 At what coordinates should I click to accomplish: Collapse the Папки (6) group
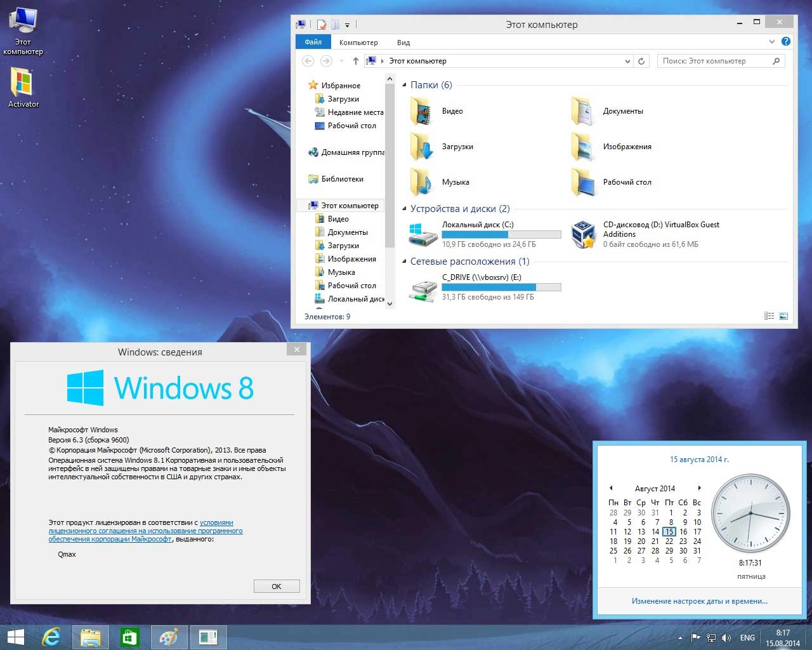pos(405,85)
